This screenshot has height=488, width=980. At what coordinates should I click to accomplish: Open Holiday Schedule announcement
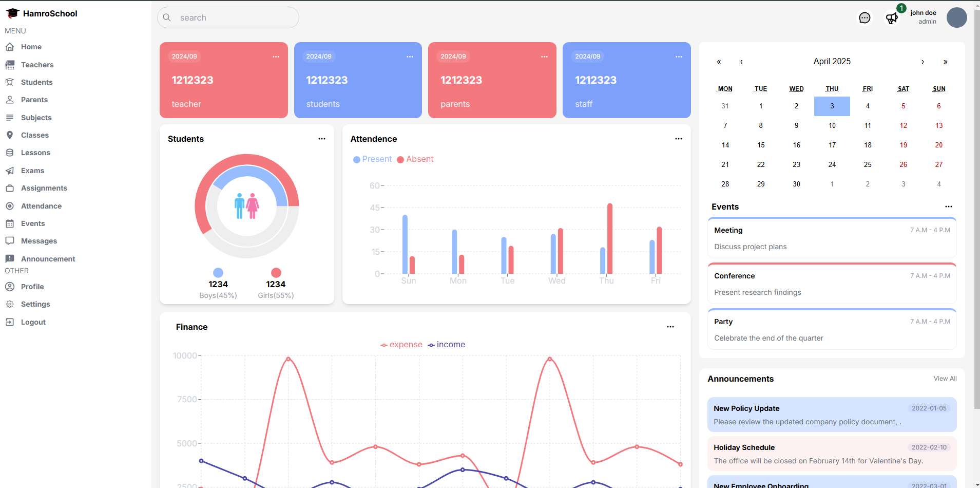[832, 454]
